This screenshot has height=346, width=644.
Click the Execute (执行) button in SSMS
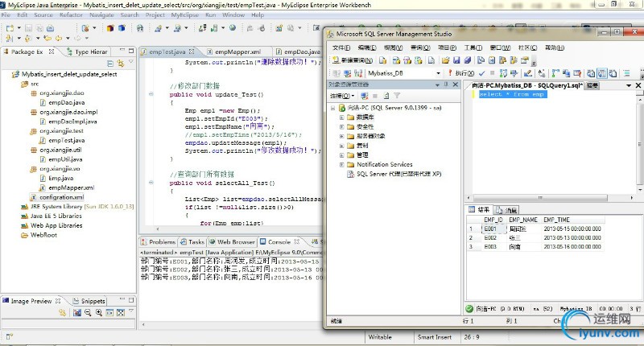[461, 73]
